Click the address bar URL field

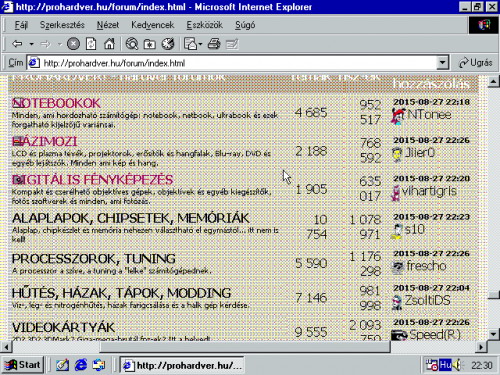tap(238, 63)
